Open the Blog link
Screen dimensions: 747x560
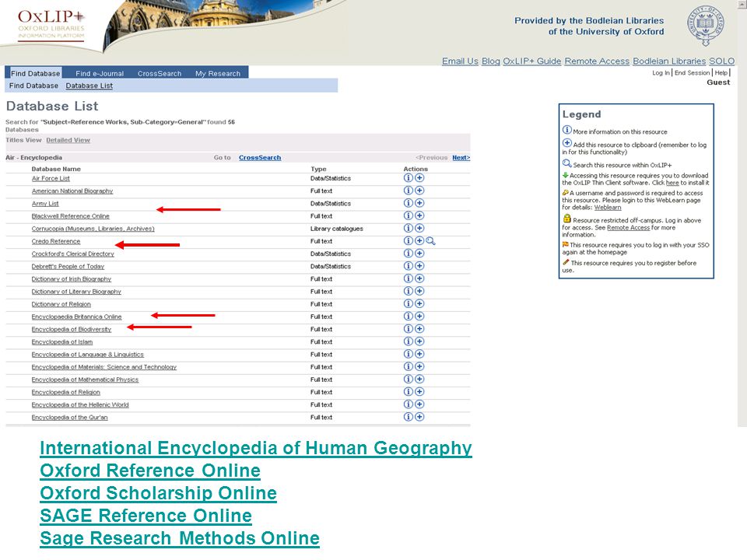(491, 61)
